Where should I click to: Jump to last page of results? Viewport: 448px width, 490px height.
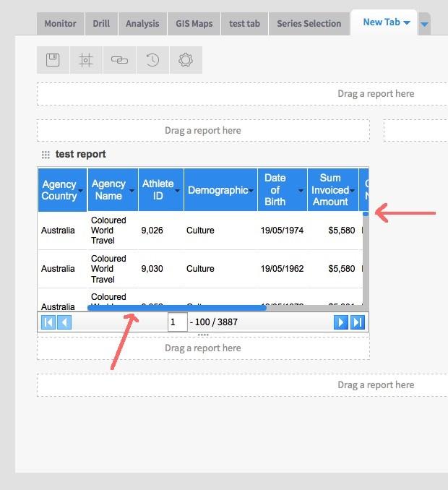[x=357, y=322]
